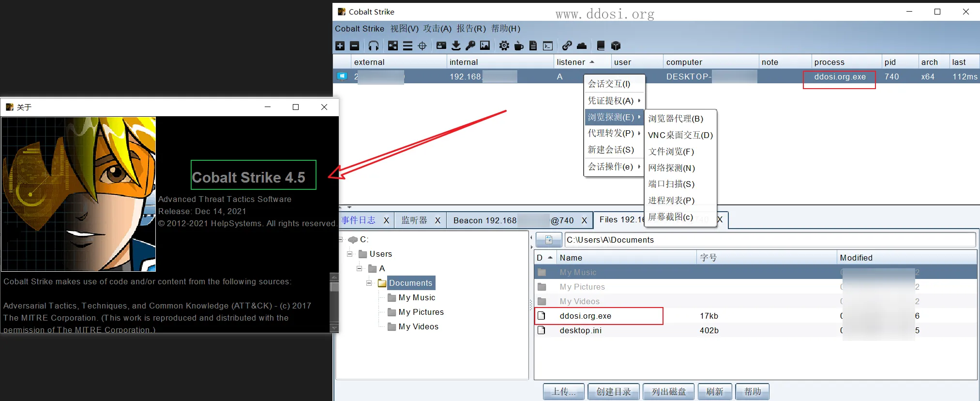
Task: Collapse the C: drive tree node
Action: click(x=340, y=240)
